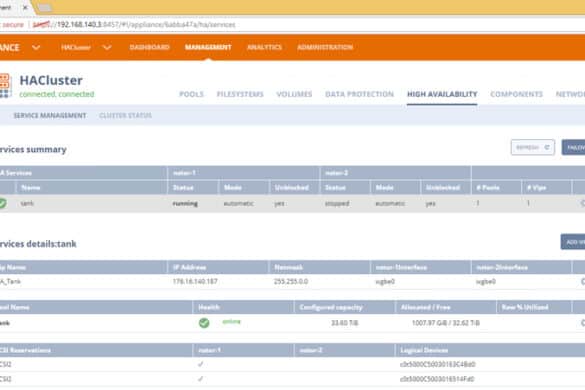The height and width of the screenshot is (390, 585).
Task: Go to the Dashboard menu
Action: coord(150,47)
